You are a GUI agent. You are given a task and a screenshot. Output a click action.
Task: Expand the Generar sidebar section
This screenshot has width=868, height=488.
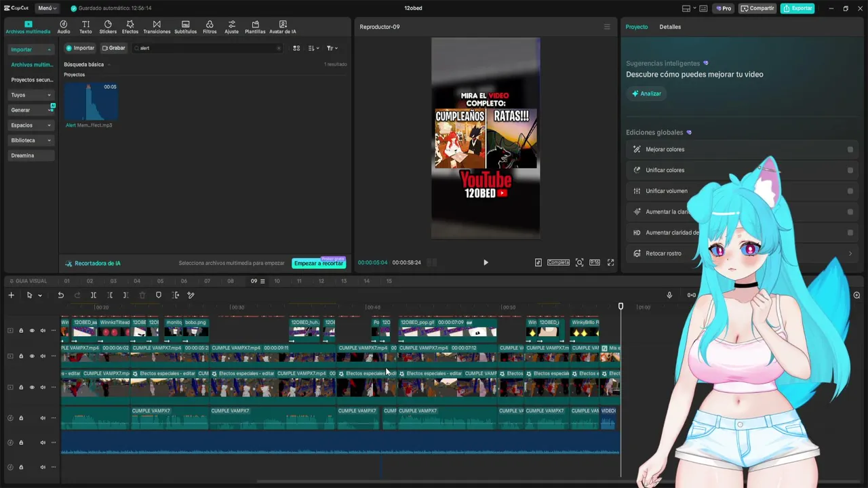[x=50, y=110]
